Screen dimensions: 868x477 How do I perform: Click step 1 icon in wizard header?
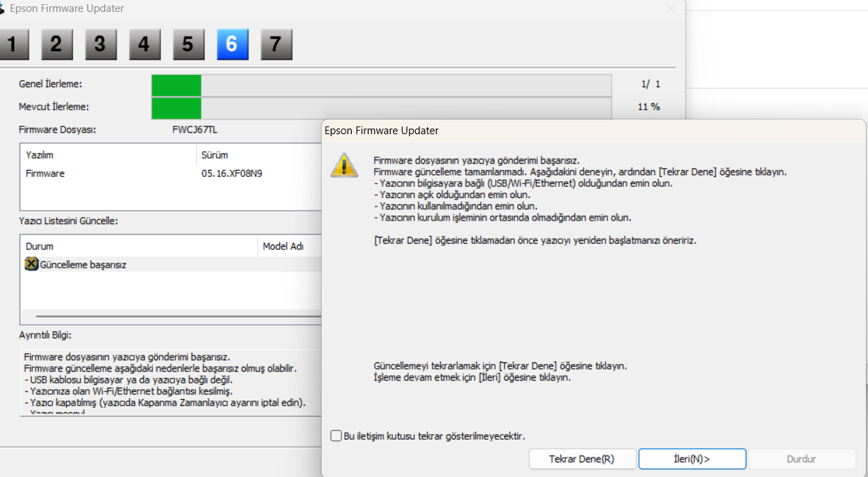pyautogui.click(x=13, y=44)
